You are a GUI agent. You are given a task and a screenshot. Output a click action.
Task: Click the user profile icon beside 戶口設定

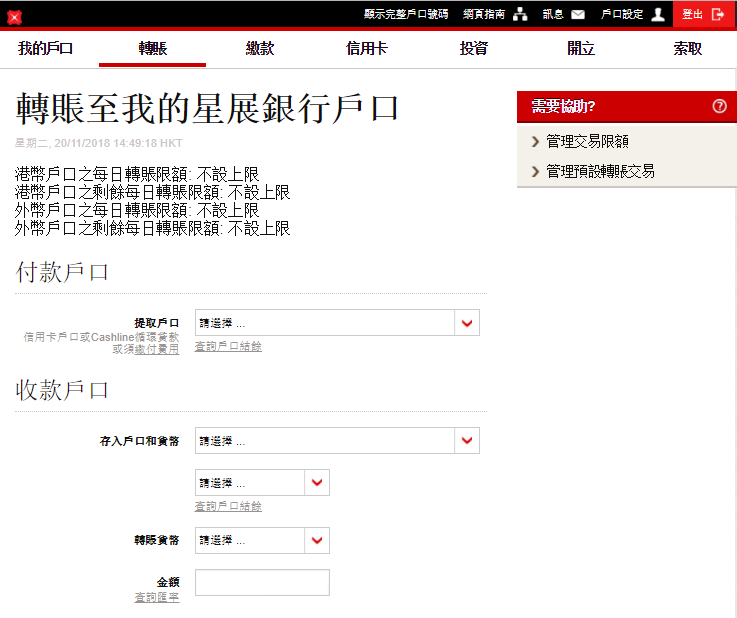point(657,15)
